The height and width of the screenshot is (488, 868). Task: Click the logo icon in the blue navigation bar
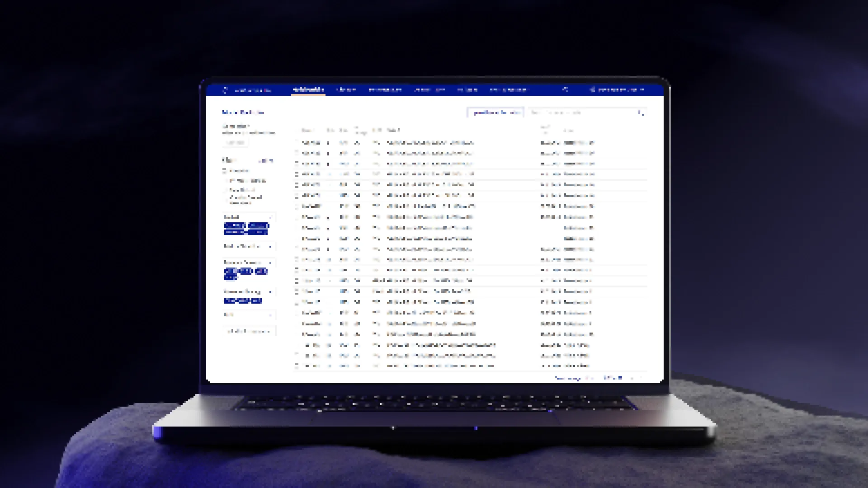click(x=225, y=90)
